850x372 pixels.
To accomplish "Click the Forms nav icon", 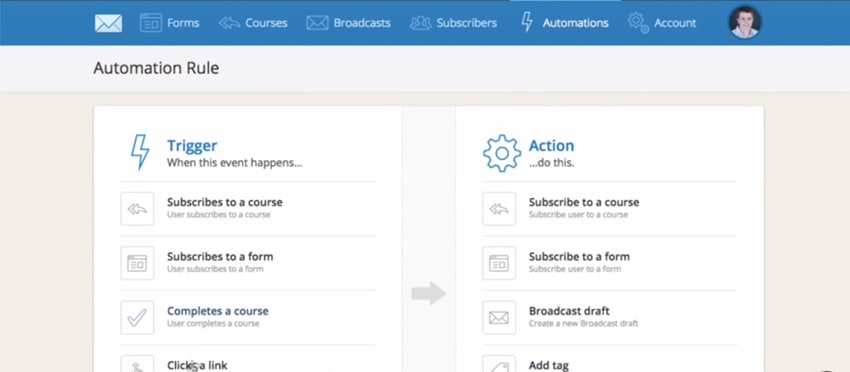I will tap(151, 23).
